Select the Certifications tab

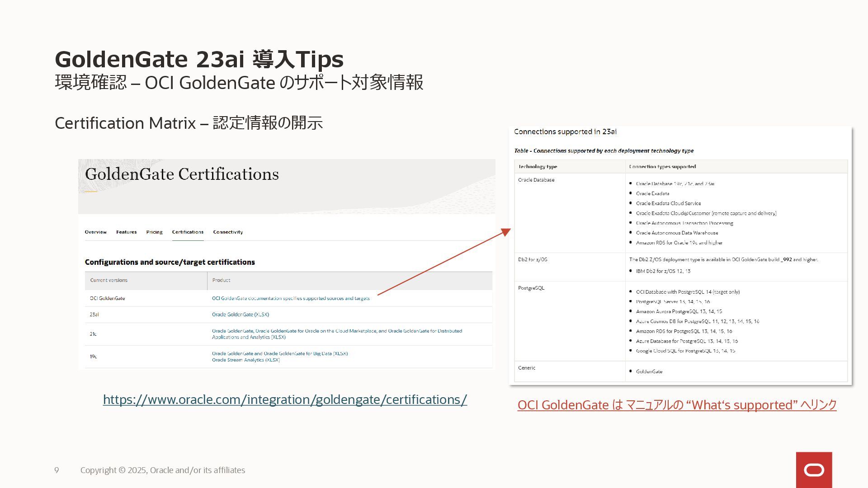188,232
